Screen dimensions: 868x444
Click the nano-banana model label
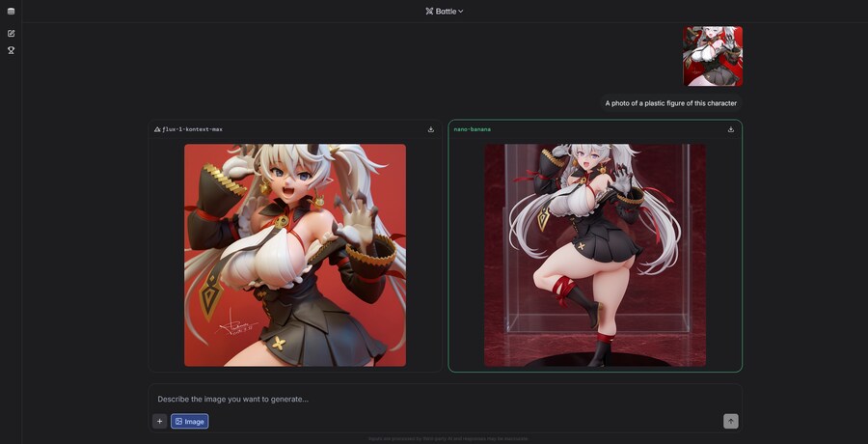point(473,129)
